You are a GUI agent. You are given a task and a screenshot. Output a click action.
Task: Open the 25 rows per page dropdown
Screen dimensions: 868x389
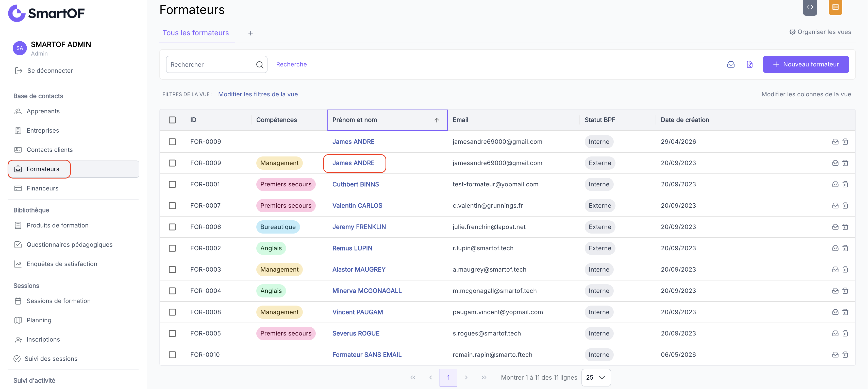point(596,378)
